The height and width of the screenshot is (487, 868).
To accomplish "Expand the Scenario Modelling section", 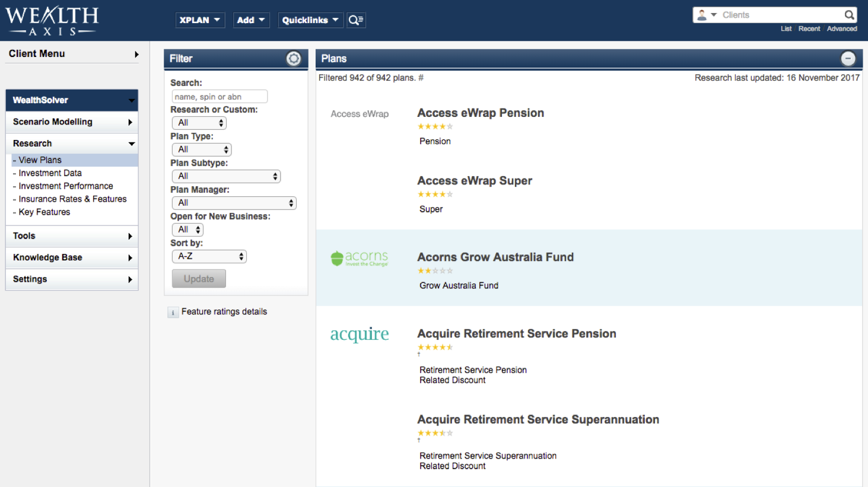I will point(72,122).
